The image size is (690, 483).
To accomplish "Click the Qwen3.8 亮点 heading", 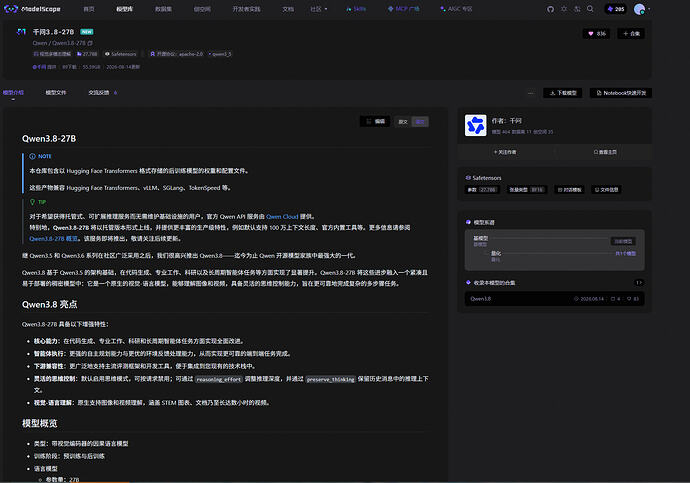I will coord(50,304).
